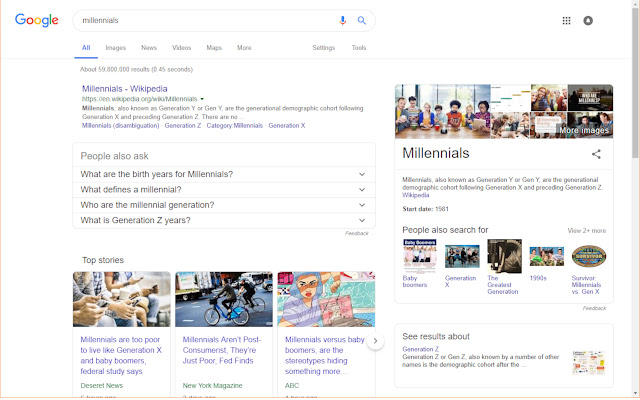The image size is (640, 400).
Task: Open Generation Z thumbnail in See results
Action: pyautogui.click(x=588, y=362)
